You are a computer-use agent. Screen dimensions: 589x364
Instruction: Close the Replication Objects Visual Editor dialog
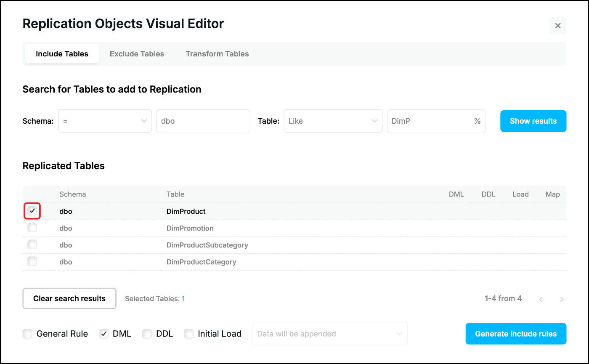(x=558, y=26)
